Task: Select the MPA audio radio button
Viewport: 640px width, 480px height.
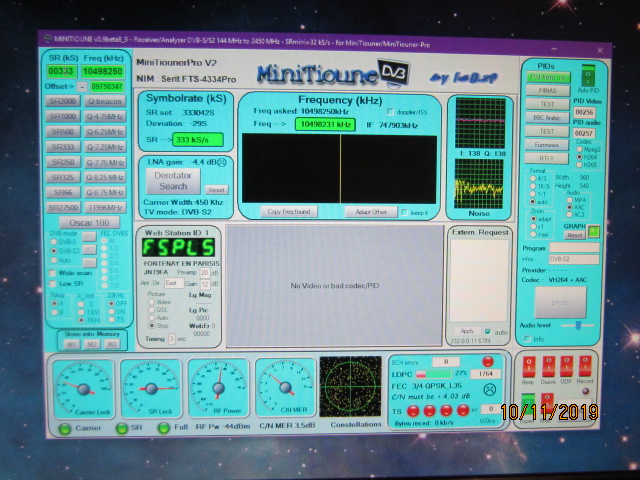Action: (x=569, y=200)
